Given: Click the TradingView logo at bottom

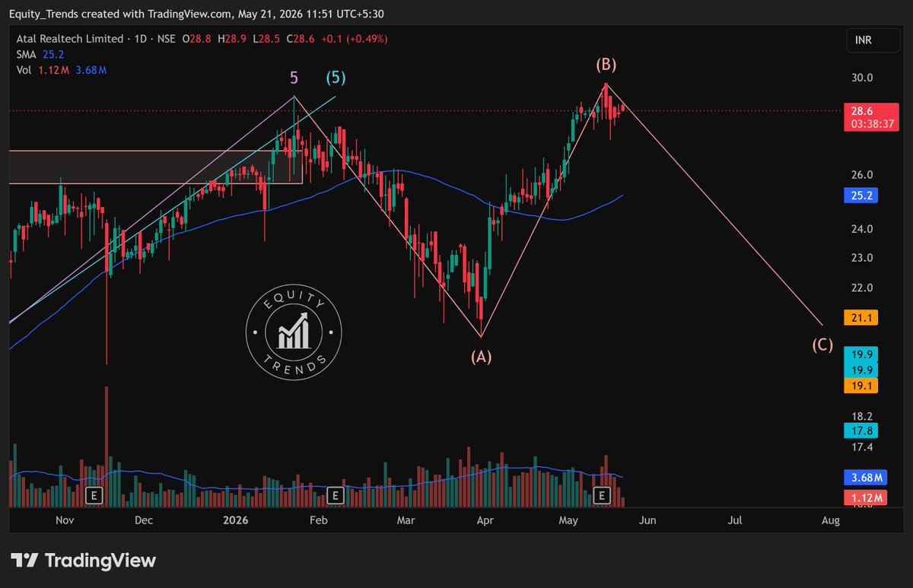Looking at the screenshot, I should coord(84,561).
